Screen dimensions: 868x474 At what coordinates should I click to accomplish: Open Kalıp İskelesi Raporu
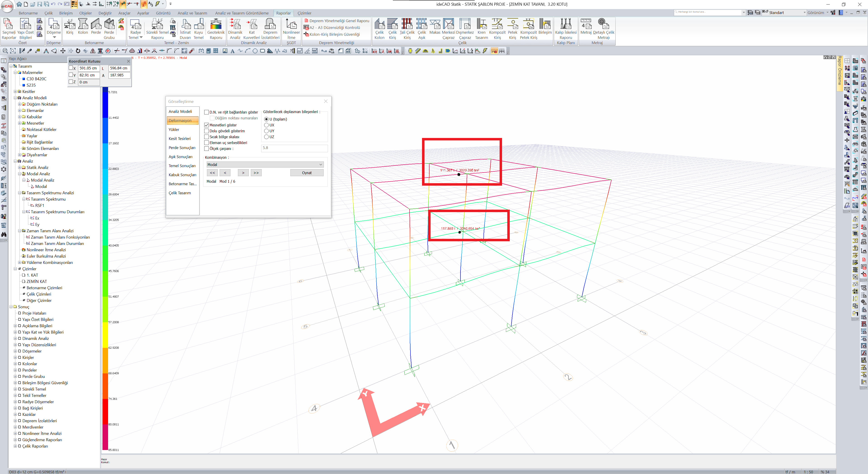(566, 29)
